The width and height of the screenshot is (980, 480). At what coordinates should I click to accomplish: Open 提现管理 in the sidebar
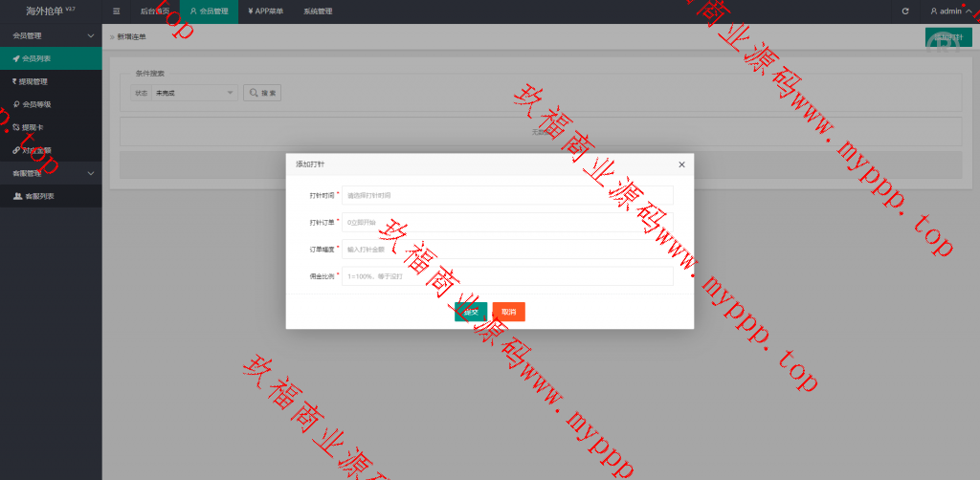click(33, 81)
